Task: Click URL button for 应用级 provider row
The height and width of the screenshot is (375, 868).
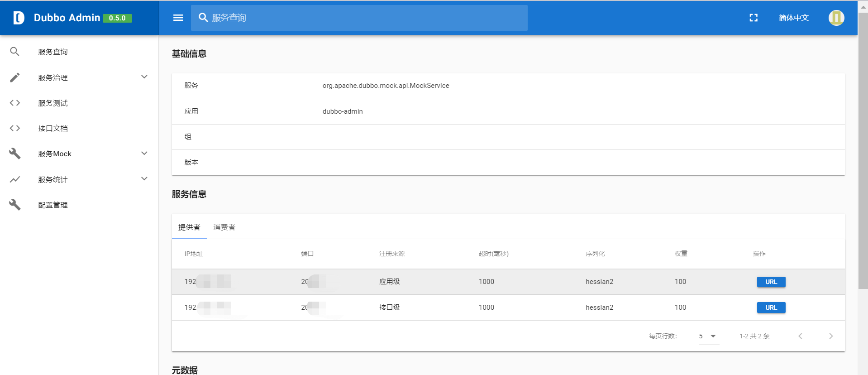Action: (771, 282)
